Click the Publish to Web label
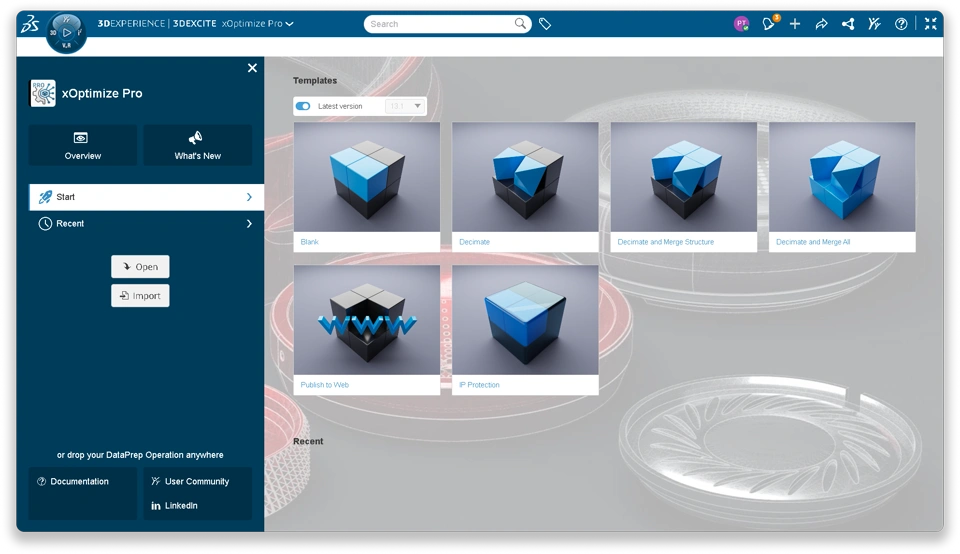Viewport: 960px width, 554px height. tap(324, 385)
